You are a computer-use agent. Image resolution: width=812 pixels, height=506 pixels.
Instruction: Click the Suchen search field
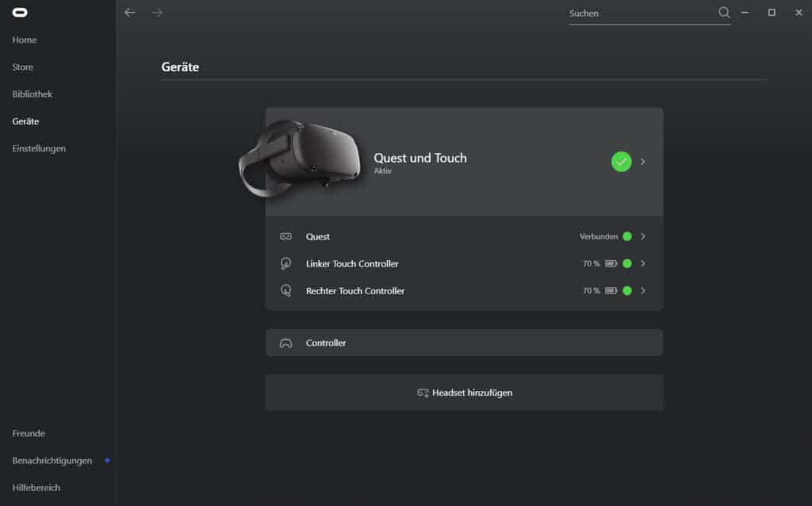(x=638, y=13)
